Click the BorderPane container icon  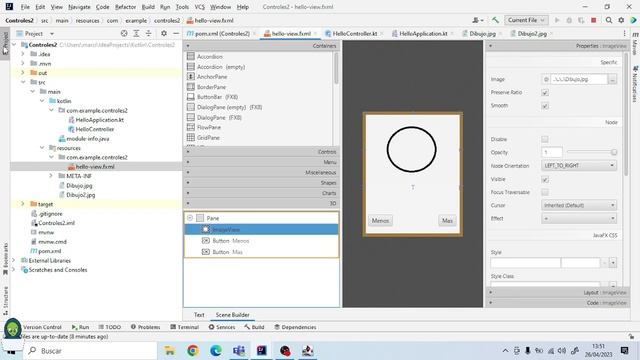coord(191,87)
